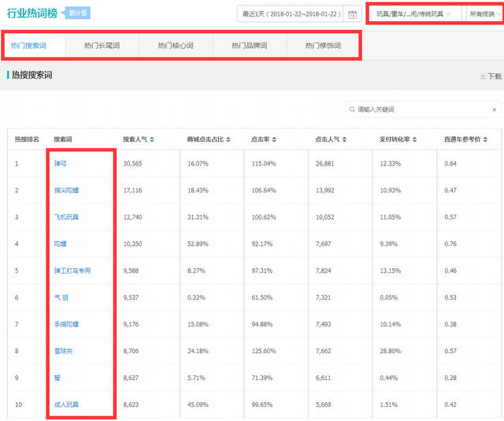Select the 0.76 reference price cell
This screenshot has height=421, width=504.
coord(450,244)
